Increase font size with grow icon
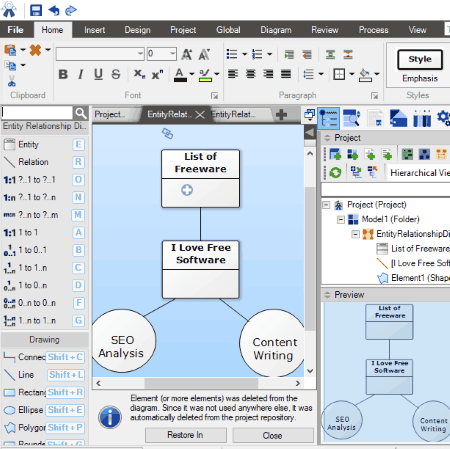This screenshot has height=449, width=450. pyautogui.click(x=187, y=54)
